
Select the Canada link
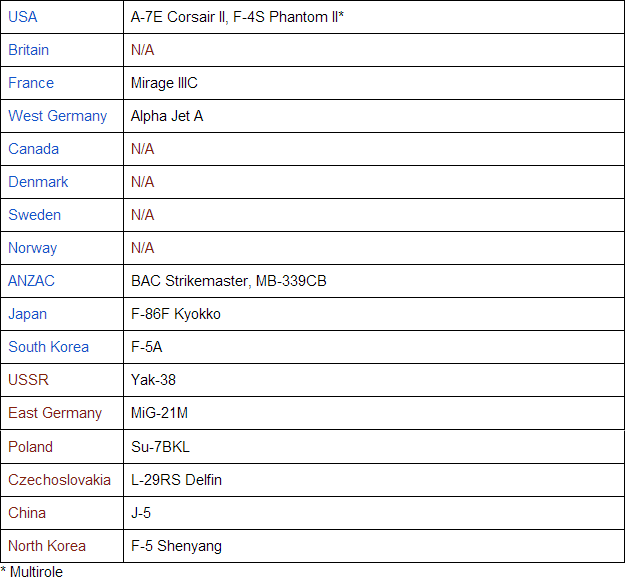coord(33,149)
